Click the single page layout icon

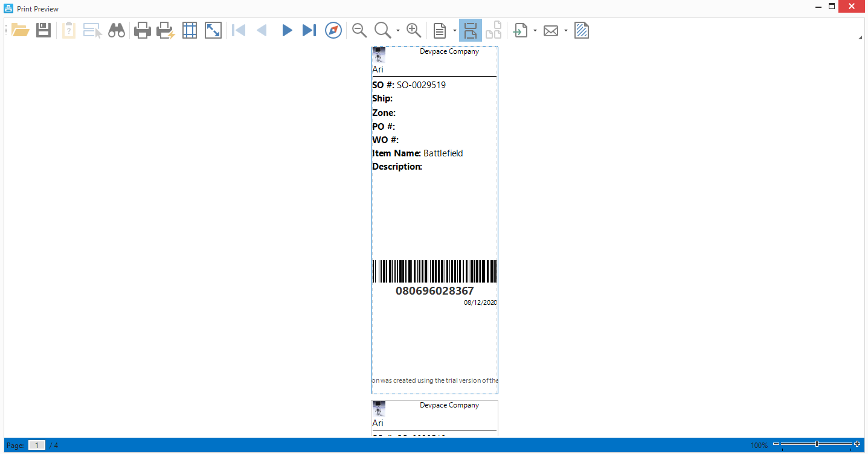tap(440, 30)
